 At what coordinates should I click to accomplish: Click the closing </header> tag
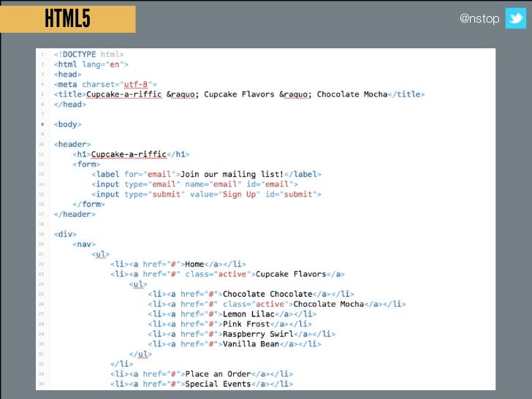tap(75, 214)
